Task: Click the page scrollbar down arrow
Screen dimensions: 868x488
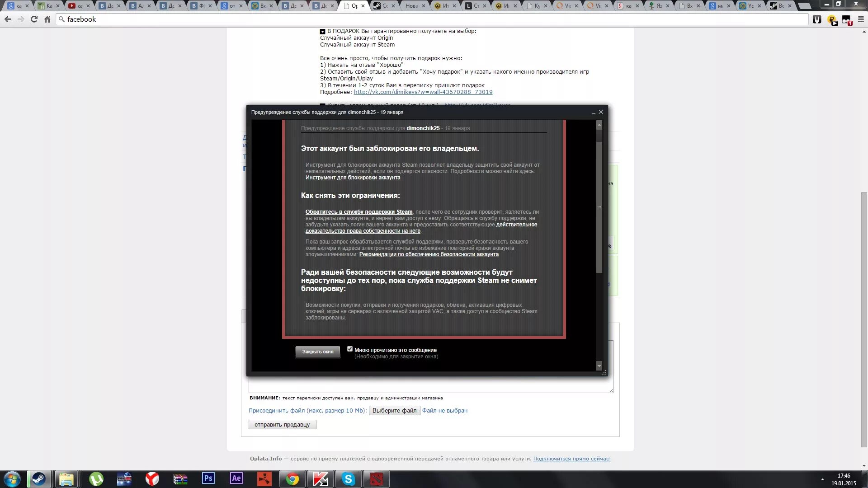Action: 864,465
